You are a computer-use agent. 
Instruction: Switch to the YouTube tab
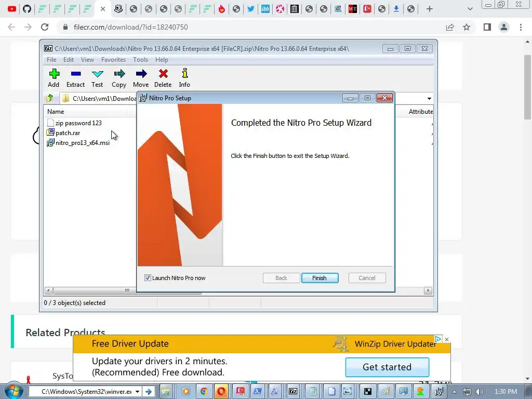point(12,9)
